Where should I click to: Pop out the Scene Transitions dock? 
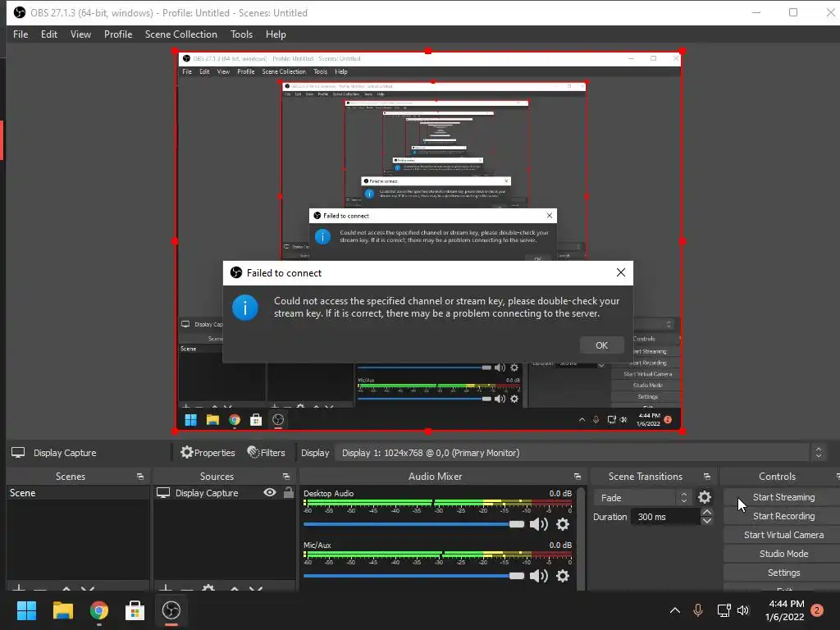[x=707, y=477]
